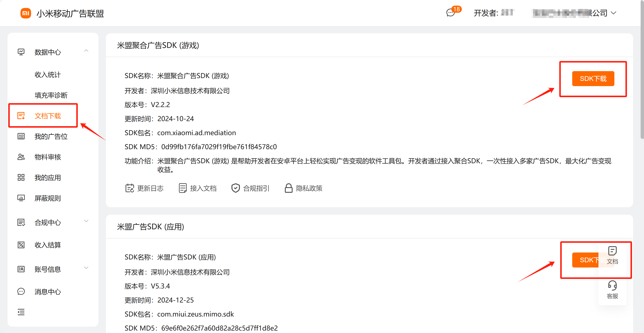Click the 我的广告位 AD icon
The image size is (644, 333).
21,136
